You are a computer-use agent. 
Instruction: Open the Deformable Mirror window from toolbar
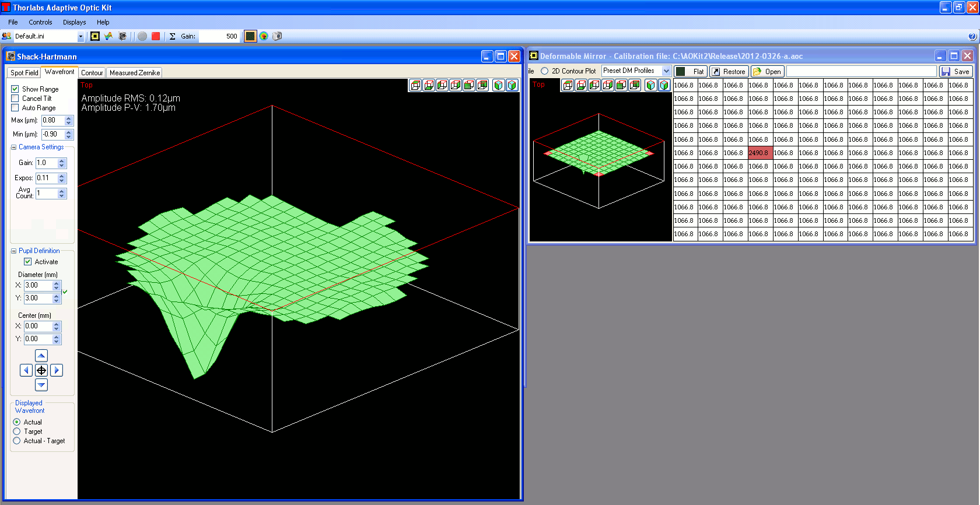pyautogui.click(x=95, y=36)
